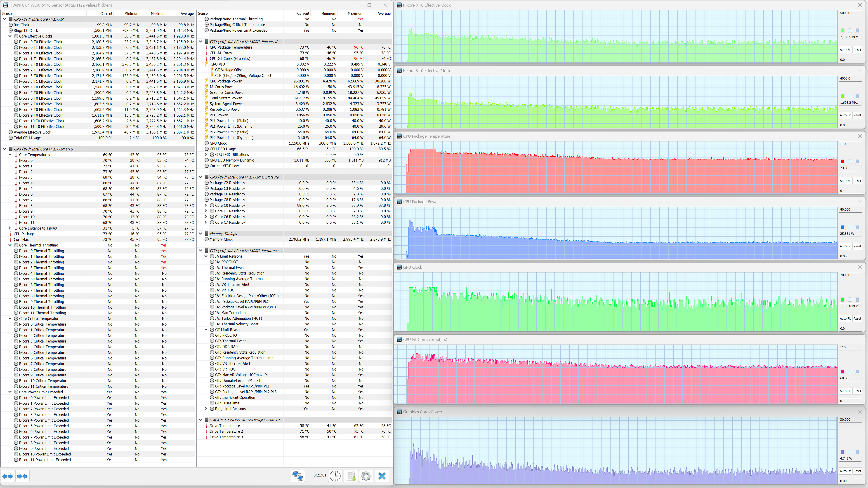Image resolution: width=868 pixels, height=488 pixels.
Task: Start logging with the sheet-plus icon
Action: point(351,476)
